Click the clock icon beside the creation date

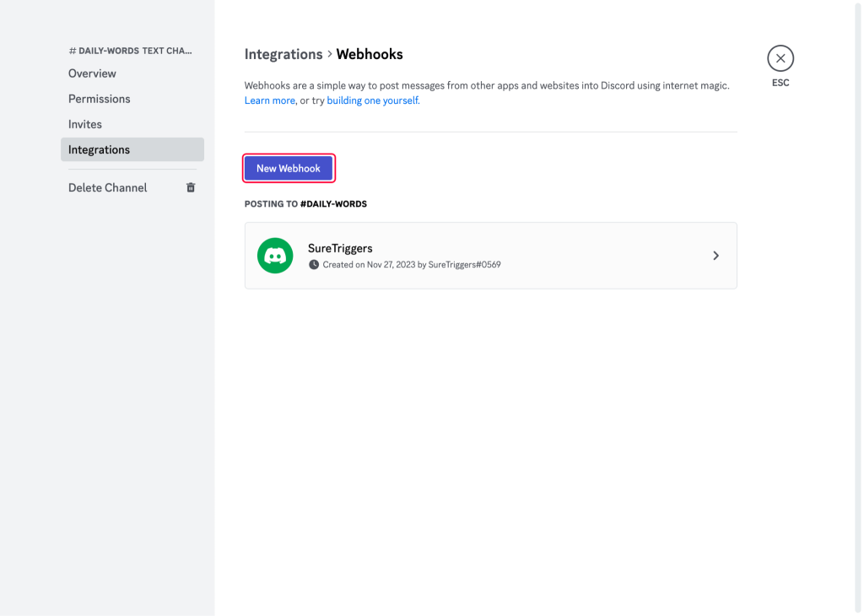(316, 264)
